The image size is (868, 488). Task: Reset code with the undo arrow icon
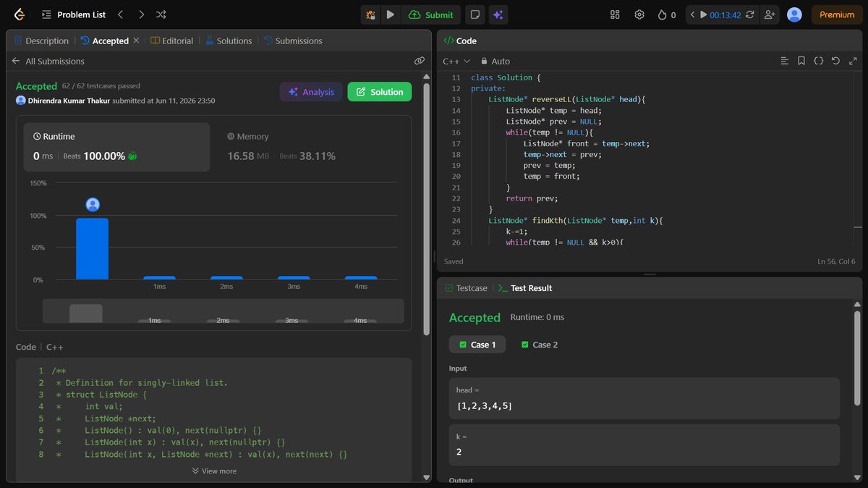(835, 62)
